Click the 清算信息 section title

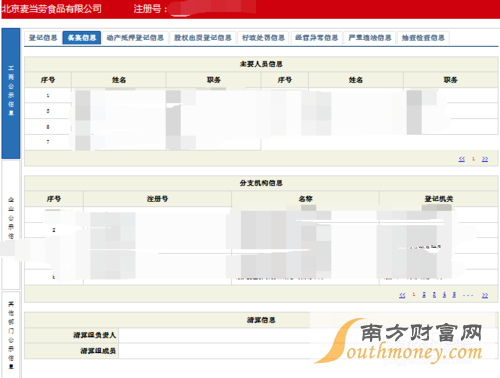(x=261, y=320)
